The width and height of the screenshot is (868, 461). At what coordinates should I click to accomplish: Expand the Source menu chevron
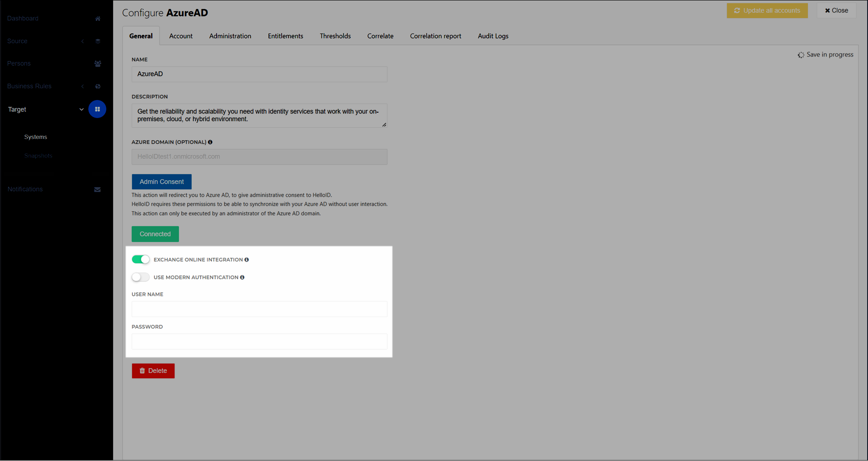(x=83, y=41)
